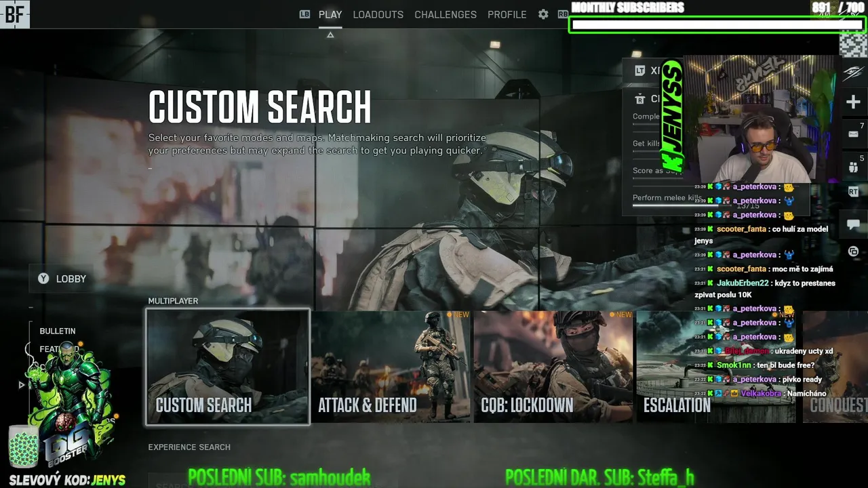This screenshot has width=868, height=488.
Task: Click the Y button icon beside LOBBY
Action: tap(43, 279)
